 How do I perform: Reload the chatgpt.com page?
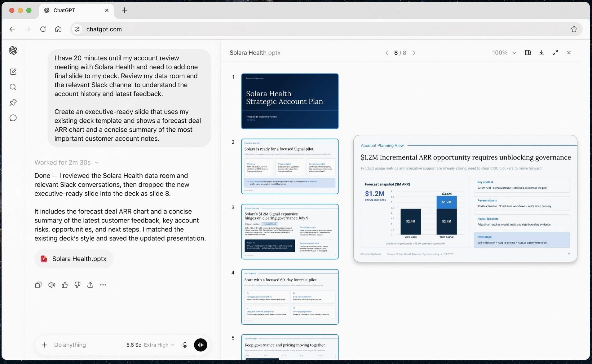(x=43, y=29)
